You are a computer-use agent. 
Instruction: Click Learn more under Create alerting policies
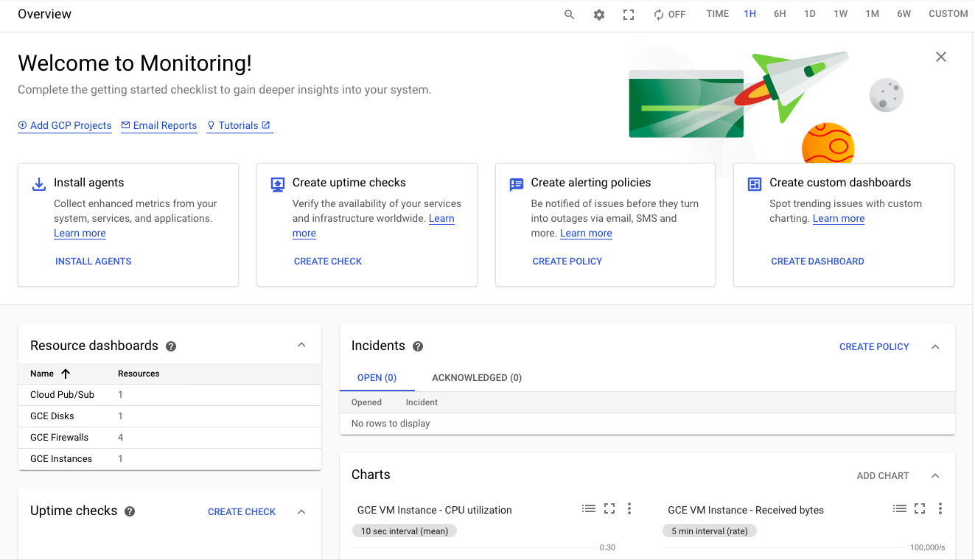tap(586, 233)
